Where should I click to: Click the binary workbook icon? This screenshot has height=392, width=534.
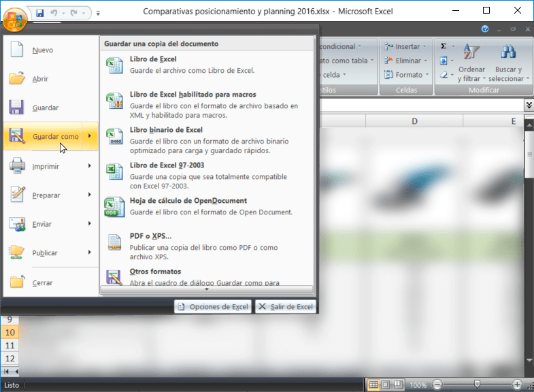pyautogui.click(x=114, y=136)
